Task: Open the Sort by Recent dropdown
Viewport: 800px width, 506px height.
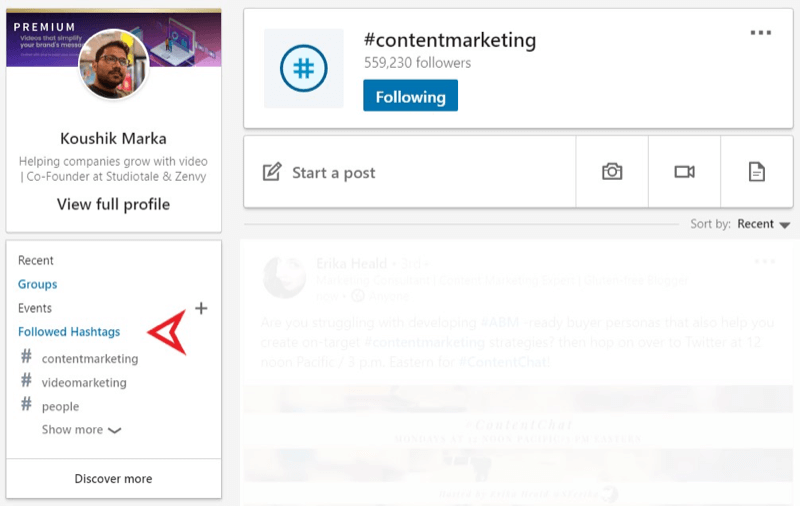Action: pos(763,224)
